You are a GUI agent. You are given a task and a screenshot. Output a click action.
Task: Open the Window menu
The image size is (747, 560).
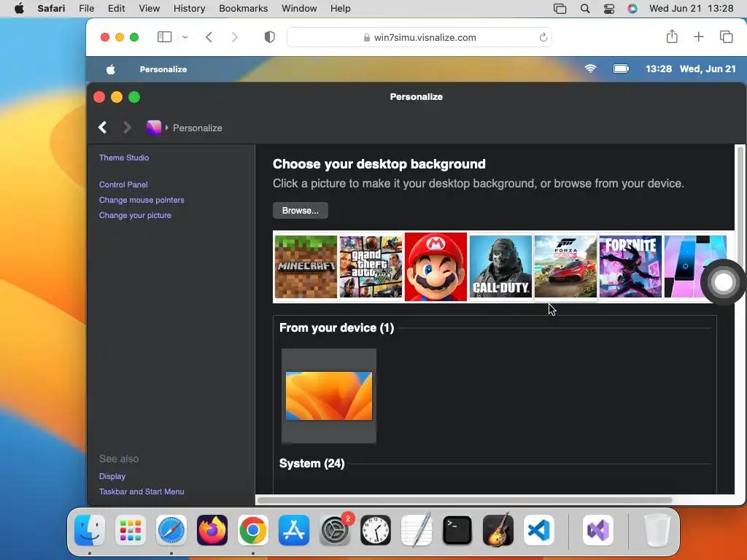pos(299,9)
